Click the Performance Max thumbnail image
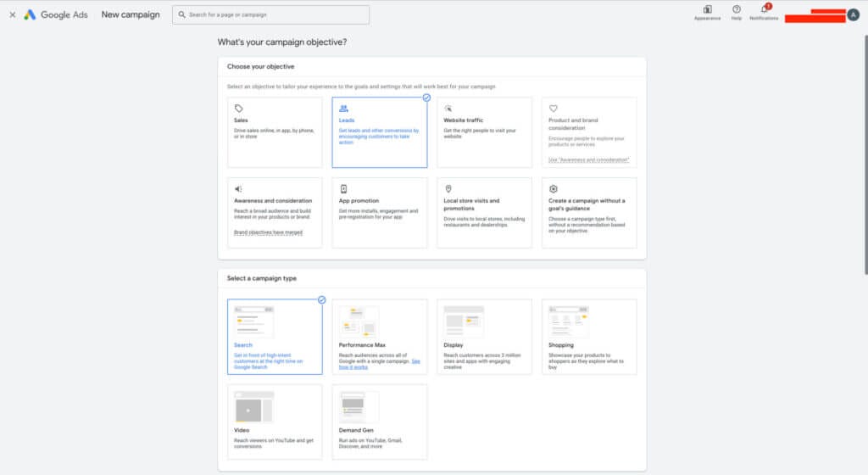This screenshot has width=868, height=475. pos(359,321)
